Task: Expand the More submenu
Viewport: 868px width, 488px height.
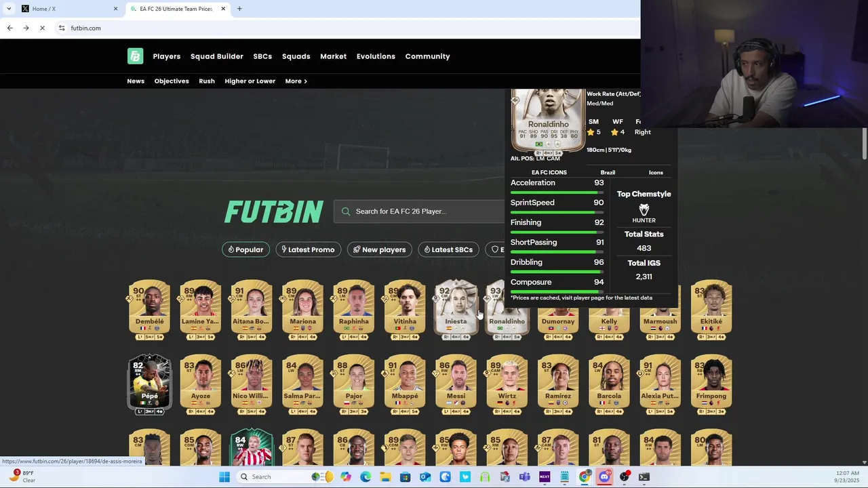Action: 296,81
